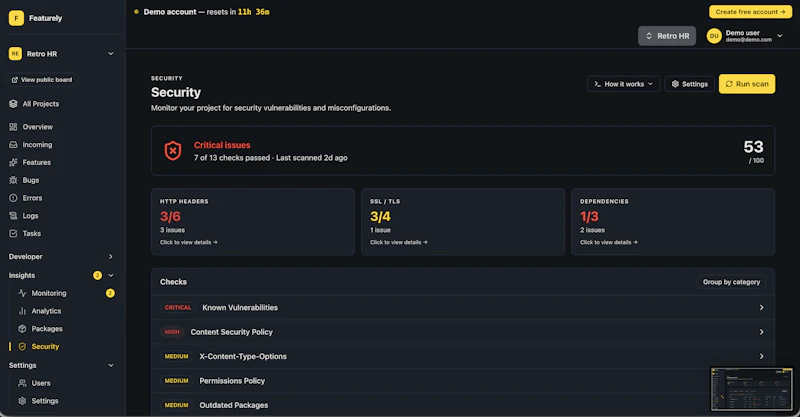
Task: Open Dependencies card details
Action: tap(673, 222)
